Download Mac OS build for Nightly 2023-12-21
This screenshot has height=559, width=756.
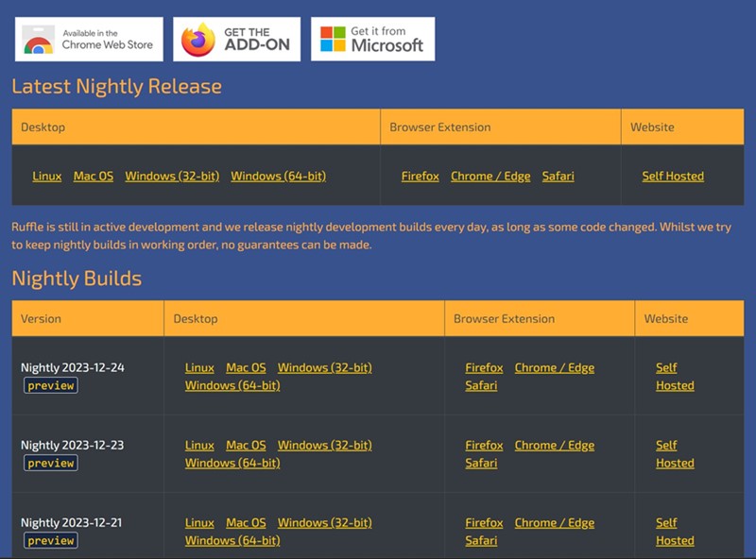pos(246,523)
